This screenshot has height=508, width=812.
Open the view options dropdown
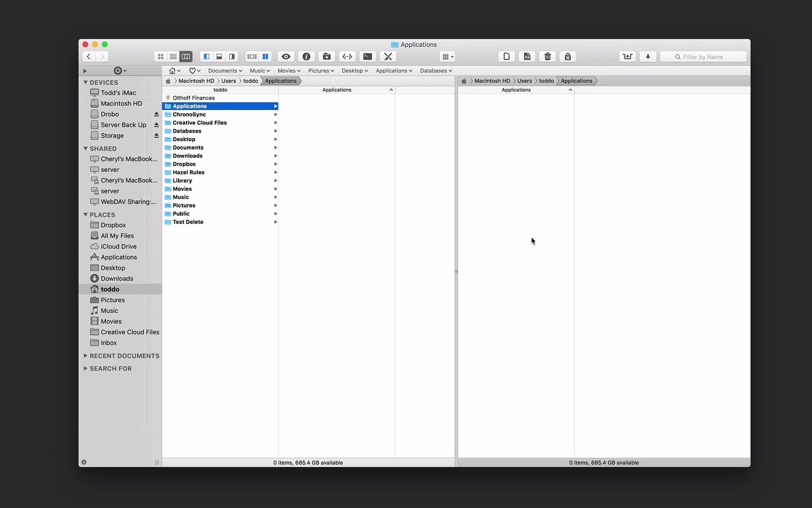click(447, 56)
